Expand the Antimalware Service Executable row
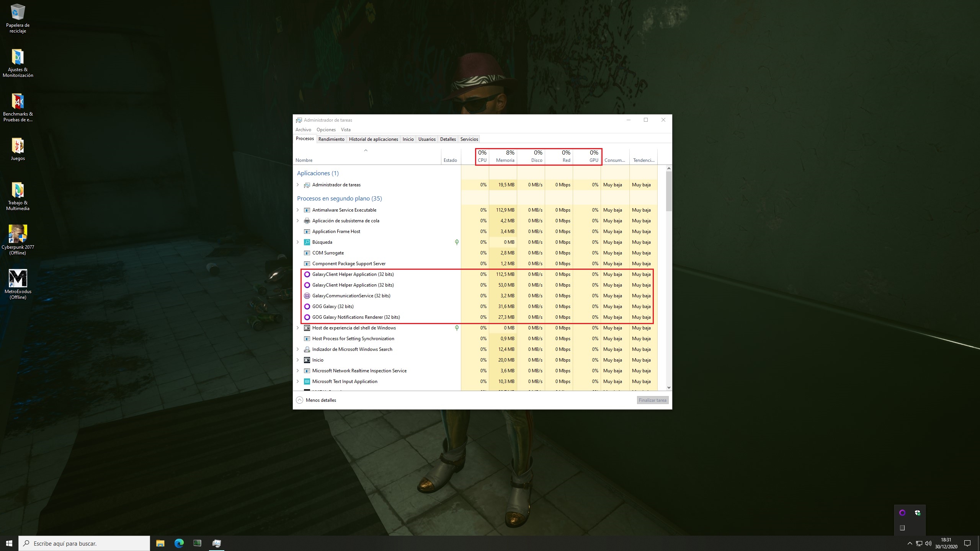 (x=298, y=210)
